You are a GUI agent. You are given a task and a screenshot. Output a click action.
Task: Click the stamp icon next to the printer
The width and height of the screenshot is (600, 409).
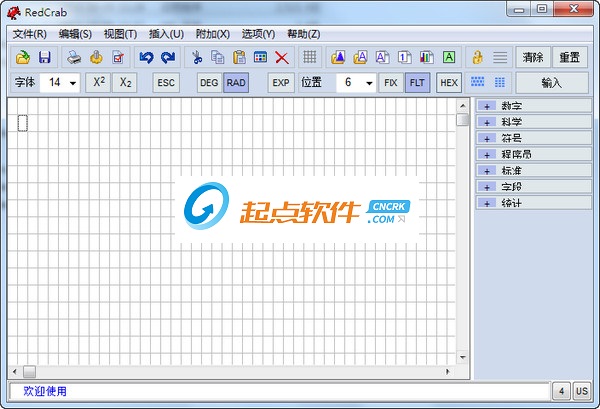pos(96,57)
